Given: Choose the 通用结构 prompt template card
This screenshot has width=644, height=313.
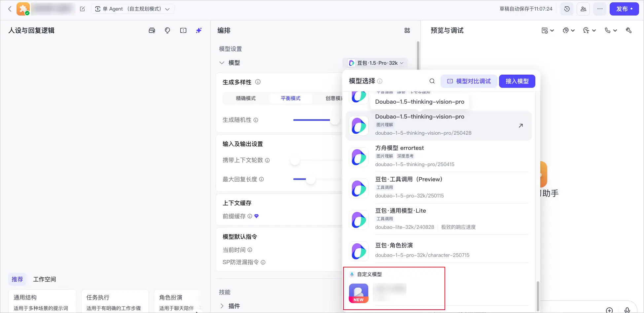Looking at the screenshot, I should (x=42, y=301).
